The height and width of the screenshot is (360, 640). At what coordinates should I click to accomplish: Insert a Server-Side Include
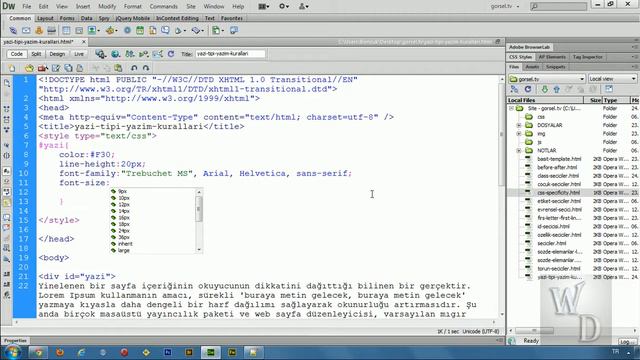pos(153,31)
